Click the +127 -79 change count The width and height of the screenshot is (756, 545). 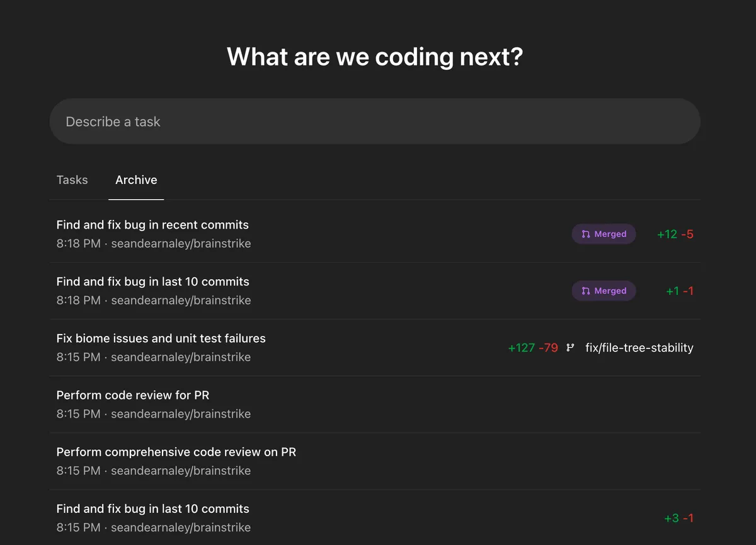coord(532,348)
